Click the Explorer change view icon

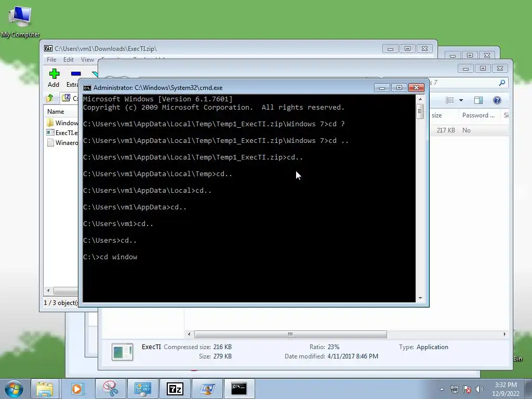[x=449, y=100]
